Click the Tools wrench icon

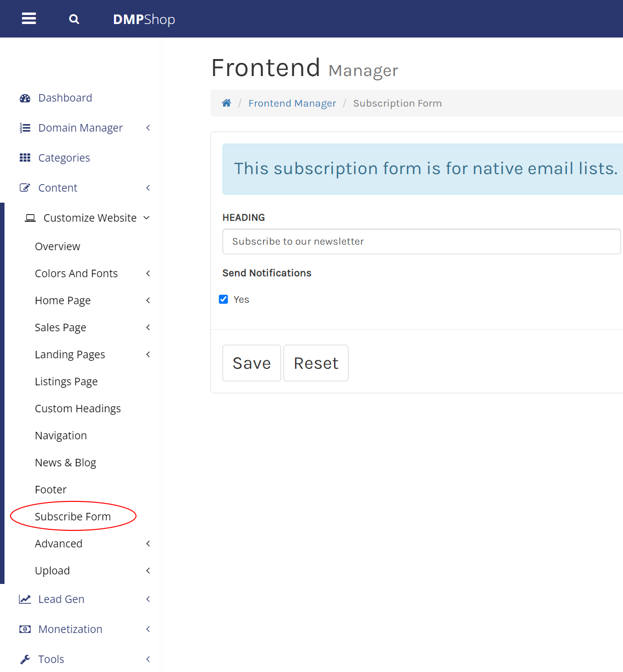pos(25,659)
